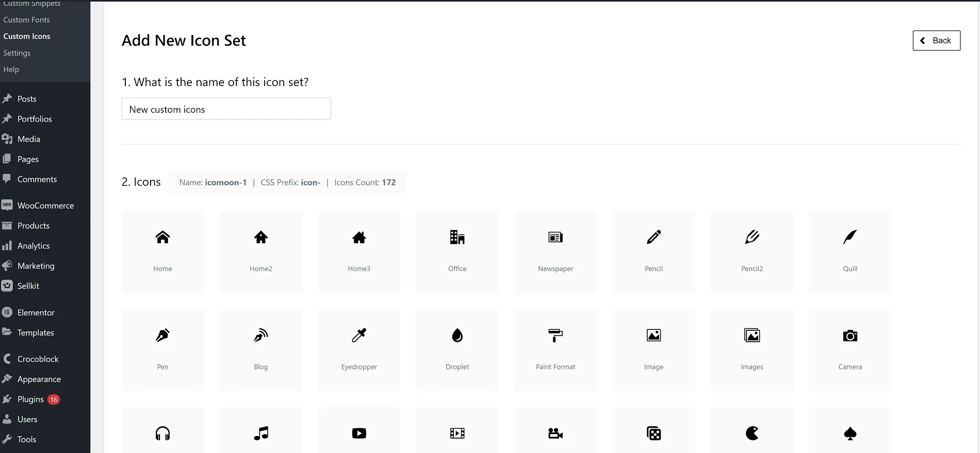Select the Home3 icon card
Screen dimensions: 980x453
[359, 251]
